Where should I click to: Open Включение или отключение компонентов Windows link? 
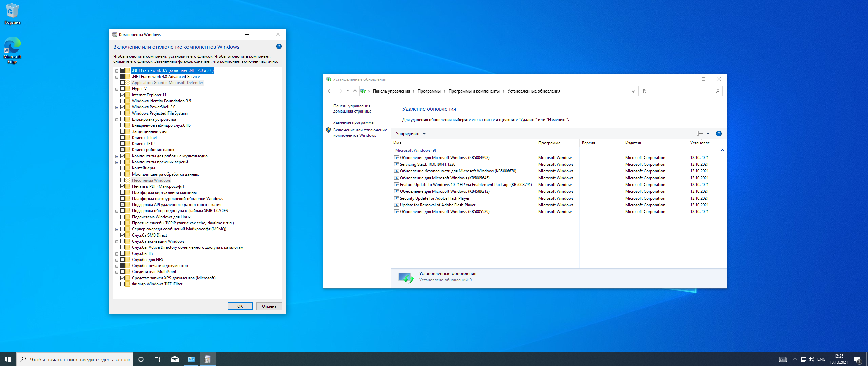point(360,133)
